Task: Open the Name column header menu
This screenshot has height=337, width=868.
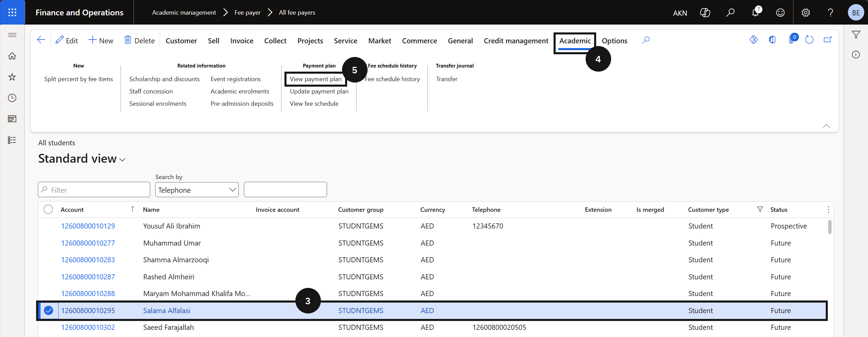Action: 151,209
